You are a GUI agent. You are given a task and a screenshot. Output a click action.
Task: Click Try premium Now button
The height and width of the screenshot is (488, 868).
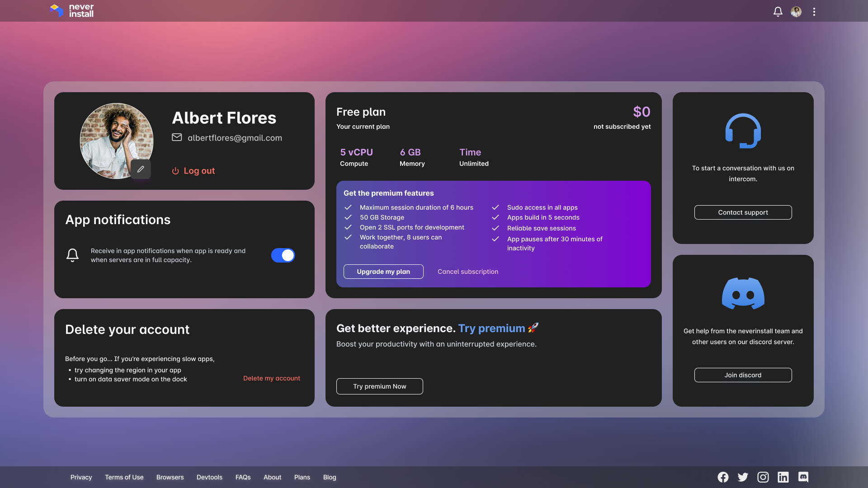click(x=380, y=386)
